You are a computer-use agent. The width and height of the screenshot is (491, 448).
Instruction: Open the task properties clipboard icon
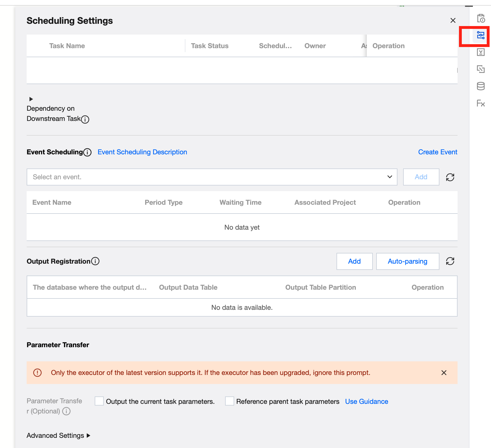click(x=481, y=18)
